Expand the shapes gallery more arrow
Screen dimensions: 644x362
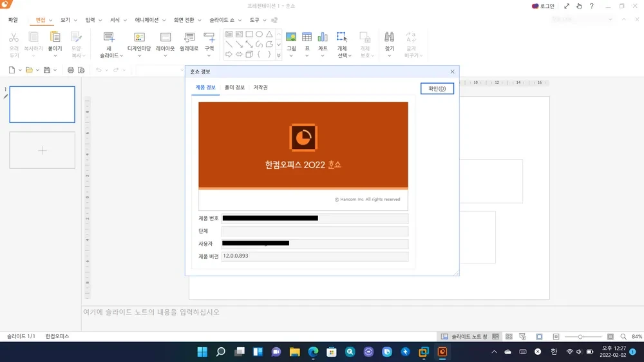278,55
